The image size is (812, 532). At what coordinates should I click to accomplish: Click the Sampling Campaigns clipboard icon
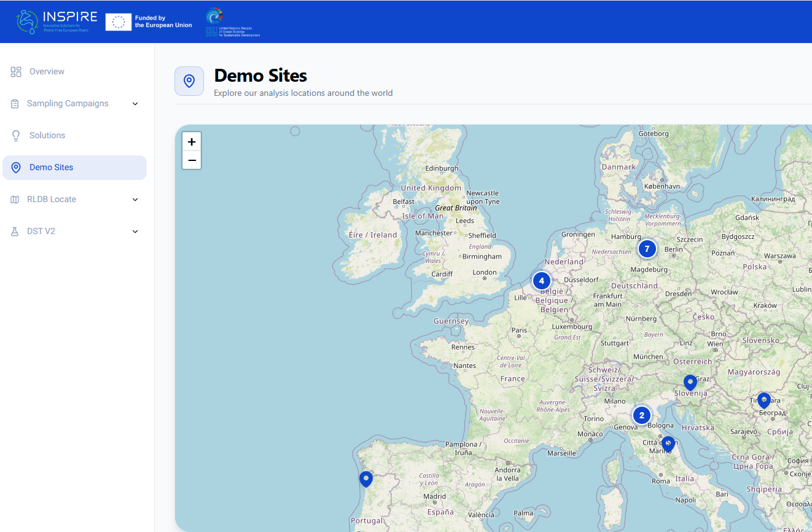pyautogui.click(x=15, y=104)
